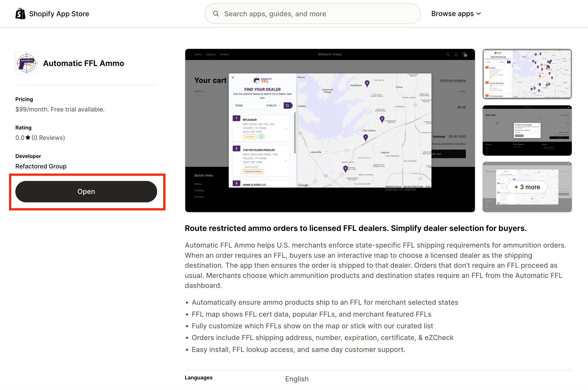Click the search magnifier icon
The width and height of the screenshot is (588, 390).
pos(216,14)
